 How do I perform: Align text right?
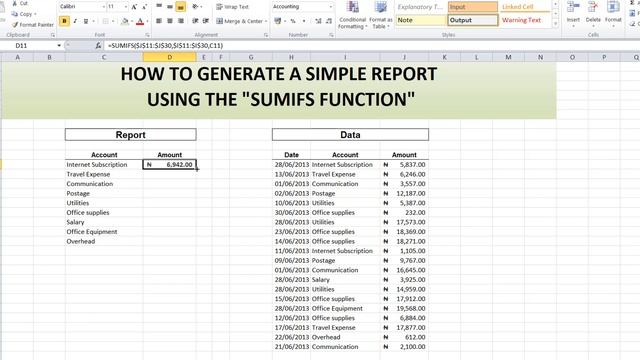(x=180, y=21)
